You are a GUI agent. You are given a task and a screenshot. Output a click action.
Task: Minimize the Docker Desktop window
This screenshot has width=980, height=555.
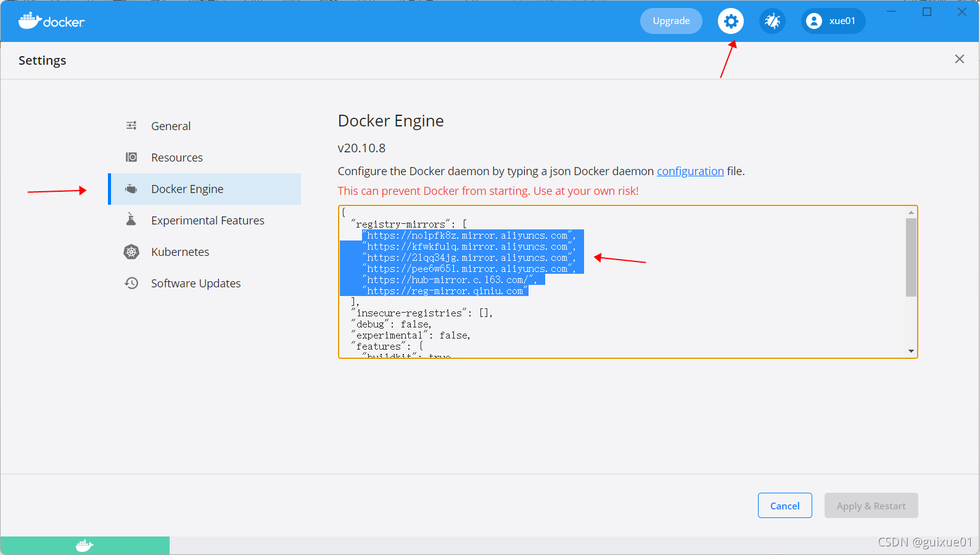click(891, 12)
